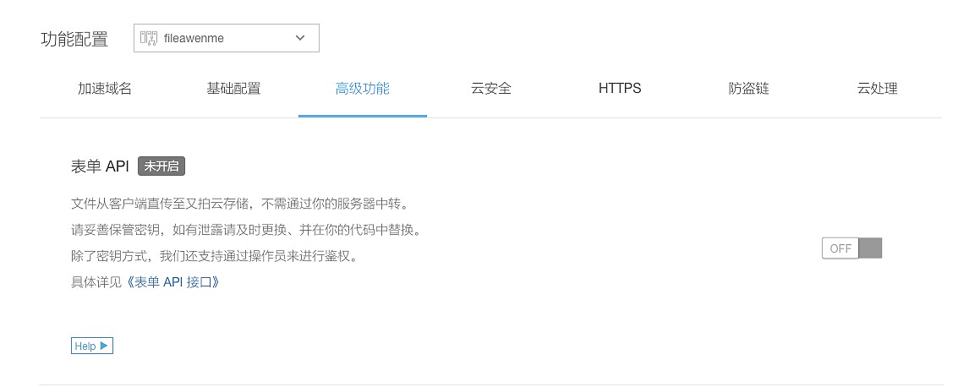Click the 未开启 status badge
The image size is (980, 387).
pos(162,166)
